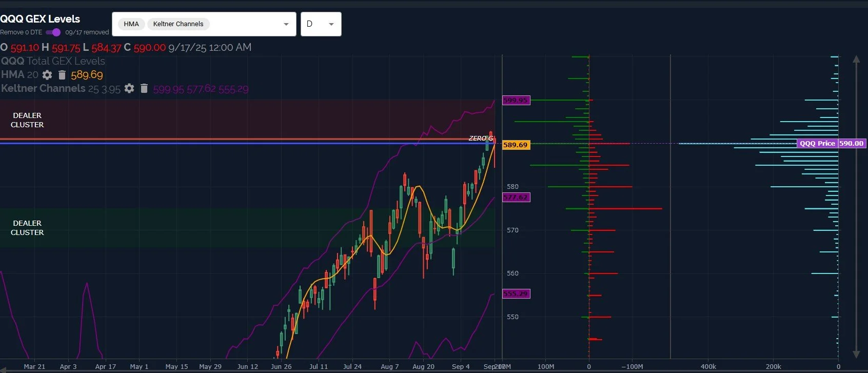Click the HMA 20 legend label
The width and height of the screenshot is (868, 373).
[x=19, y=75]
